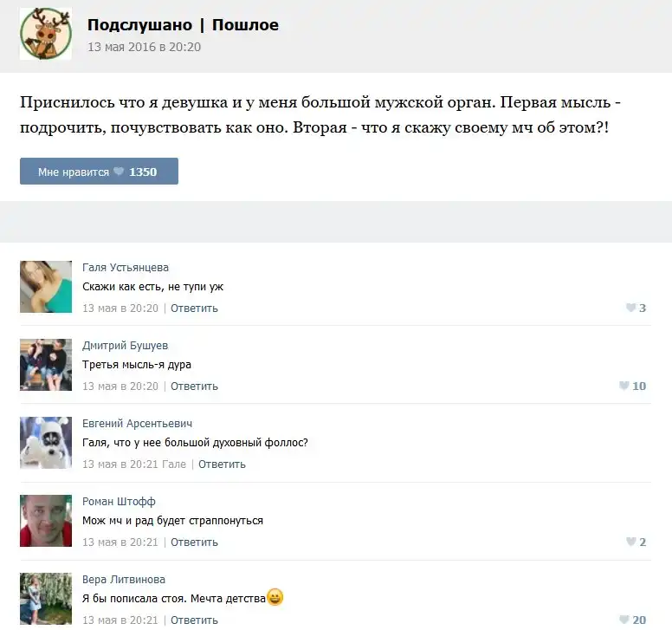This screenshot has height=630, width=672.
Task: Click "Ответить" under Дмитрий Бушуев's comment
Action: 194,386
